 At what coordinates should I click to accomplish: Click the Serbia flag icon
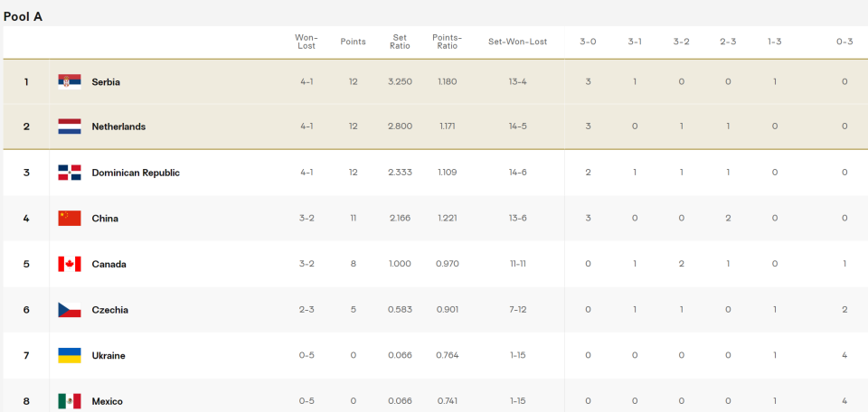point(70,82)
